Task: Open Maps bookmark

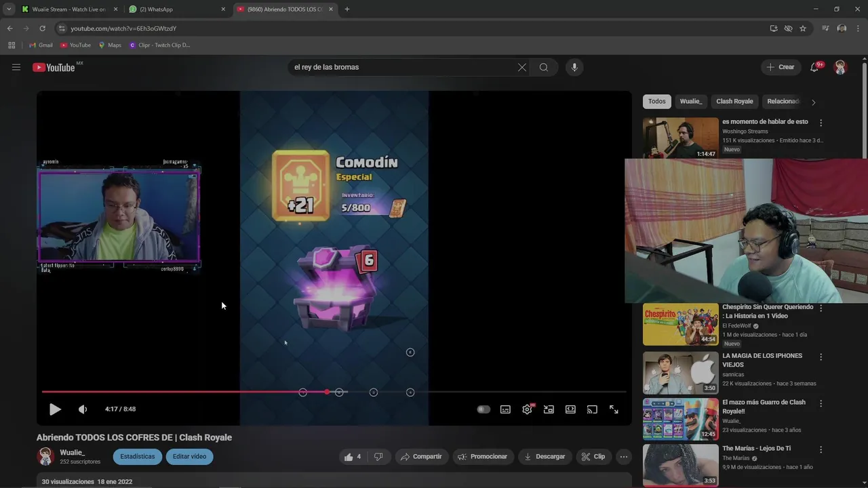Action: click(x=110, y=45)
